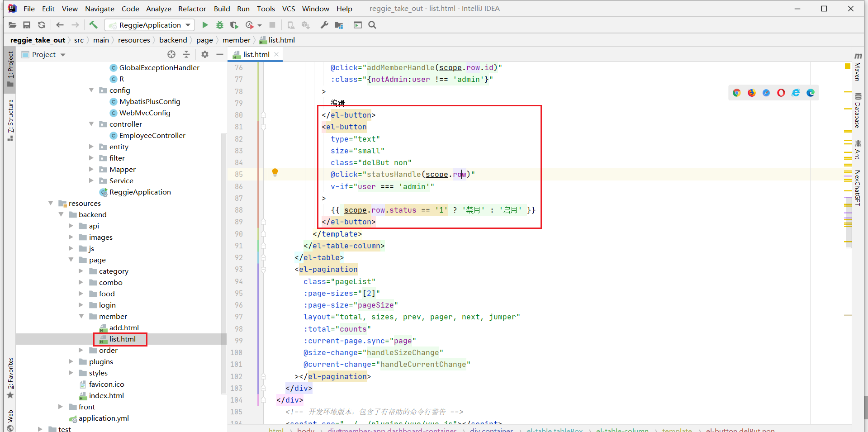This screenshot has width=868, height=432.
Task: Open in Chrome browser icon
Action: [x=737, y=93]
